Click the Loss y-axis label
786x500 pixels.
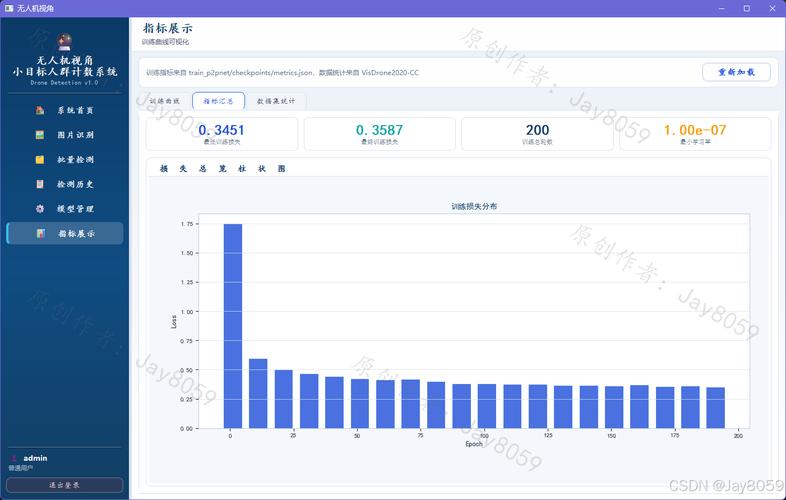coord(174,321)
